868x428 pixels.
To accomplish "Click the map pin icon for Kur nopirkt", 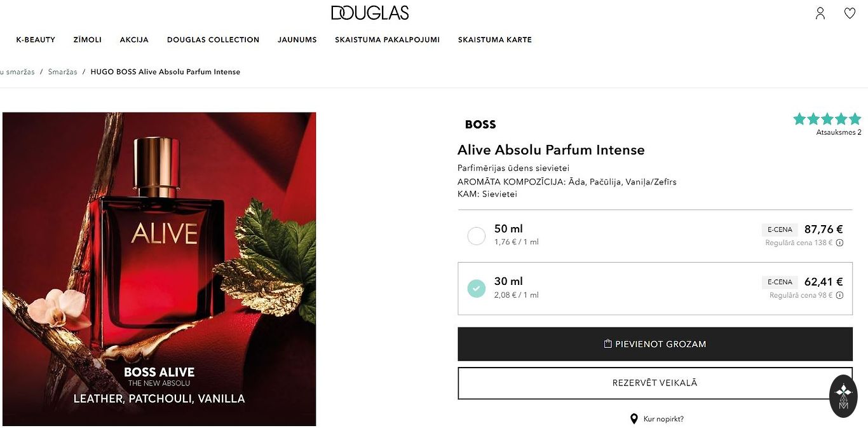I will 634,419.
